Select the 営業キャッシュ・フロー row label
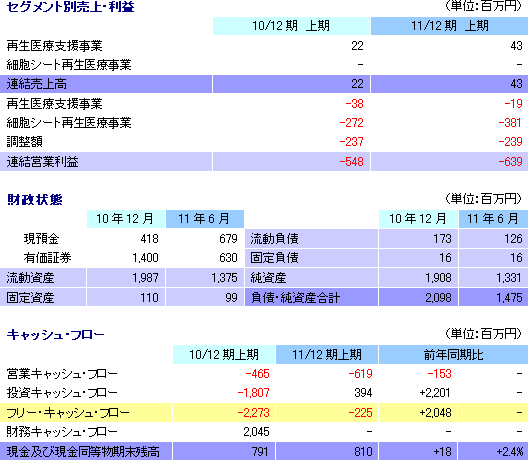Image resolution: width=528 pixels, height=460 pixels. 62,374
